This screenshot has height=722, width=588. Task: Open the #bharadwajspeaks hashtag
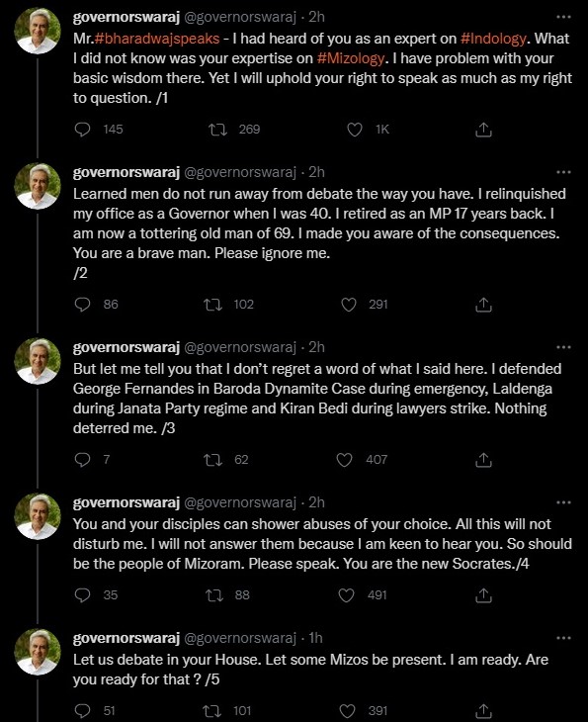pos(157,39)
